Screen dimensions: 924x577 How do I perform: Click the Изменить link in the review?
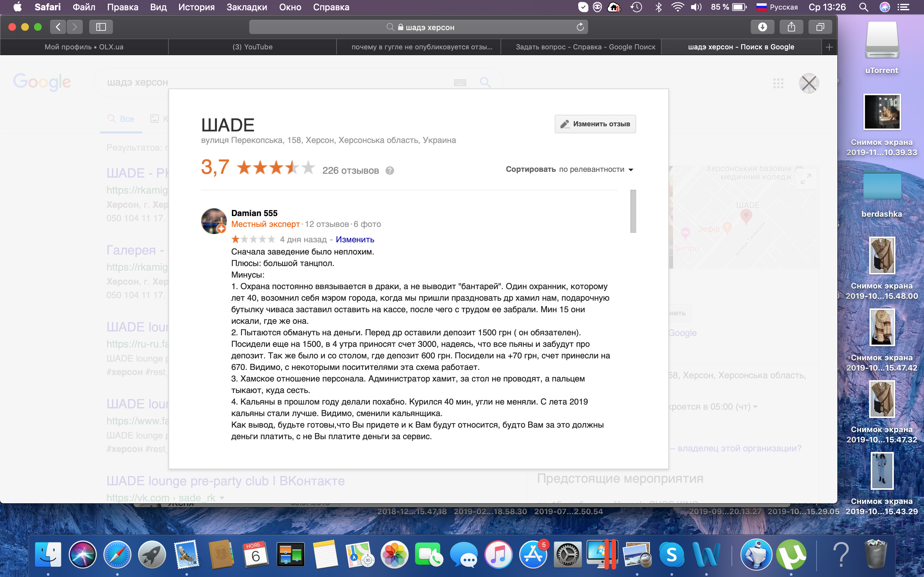pos(355,240)
